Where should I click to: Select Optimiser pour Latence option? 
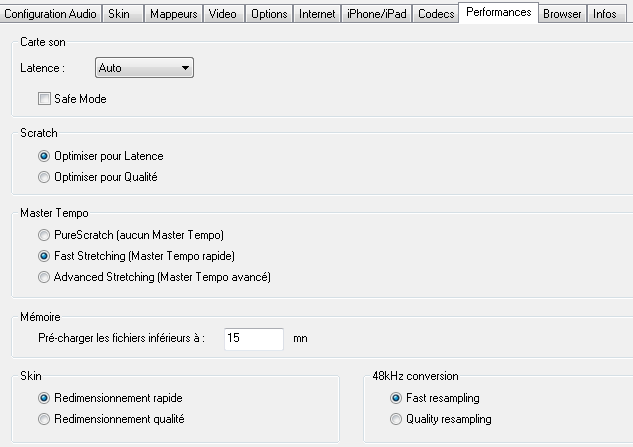pyautogui.click(x=44, y=156)
